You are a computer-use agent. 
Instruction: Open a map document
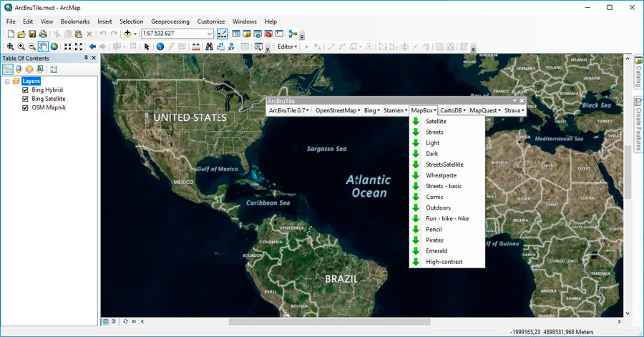(21, 34)
